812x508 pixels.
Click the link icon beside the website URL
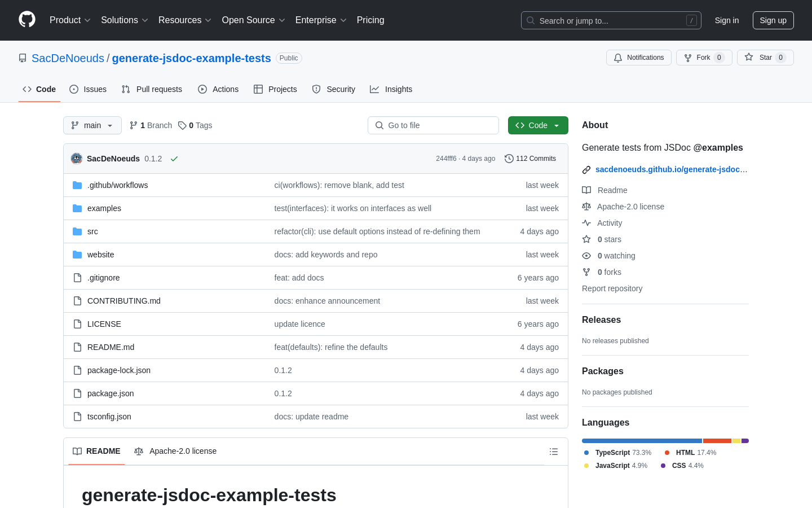point(586,169)
